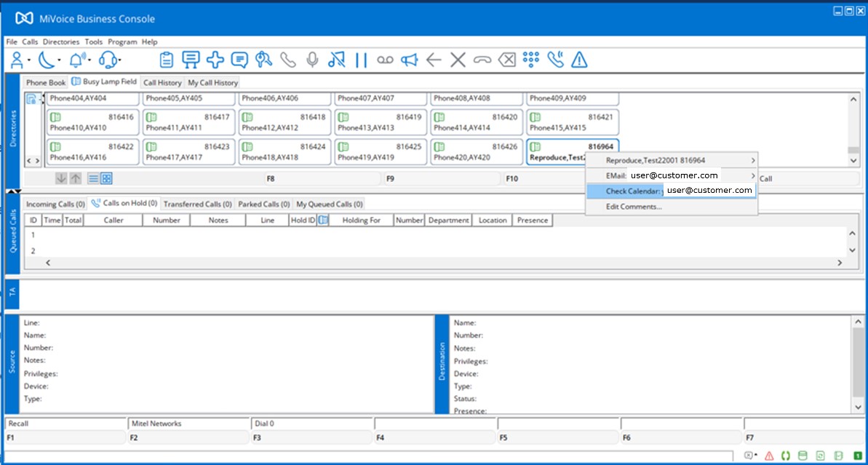868x465 pixels.
Task: Select the My Queued Calls (0) tab
Action: click(x=330, y=204)
